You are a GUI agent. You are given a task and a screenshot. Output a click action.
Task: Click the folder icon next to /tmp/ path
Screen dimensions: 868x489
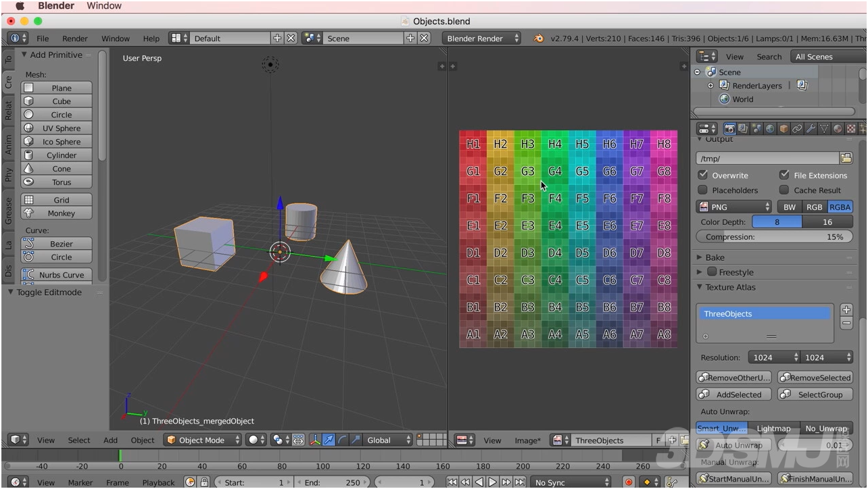click(x=846, y=158)
